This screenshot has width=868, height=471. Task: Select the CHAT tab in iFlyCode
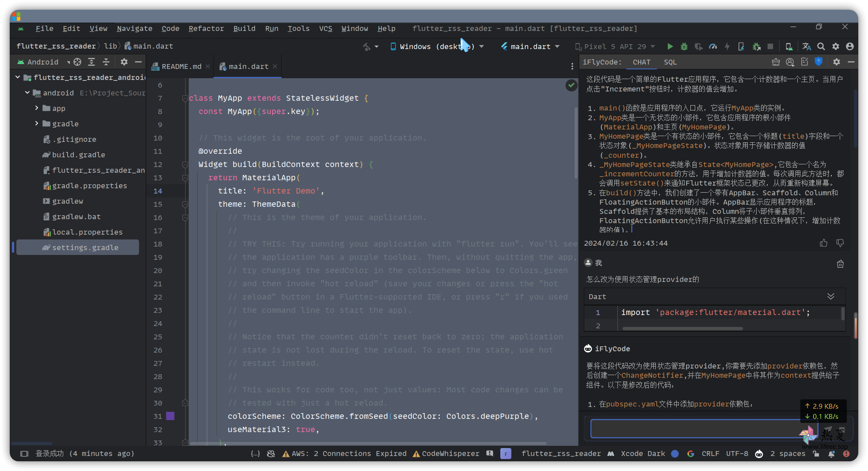click(641, 62)
